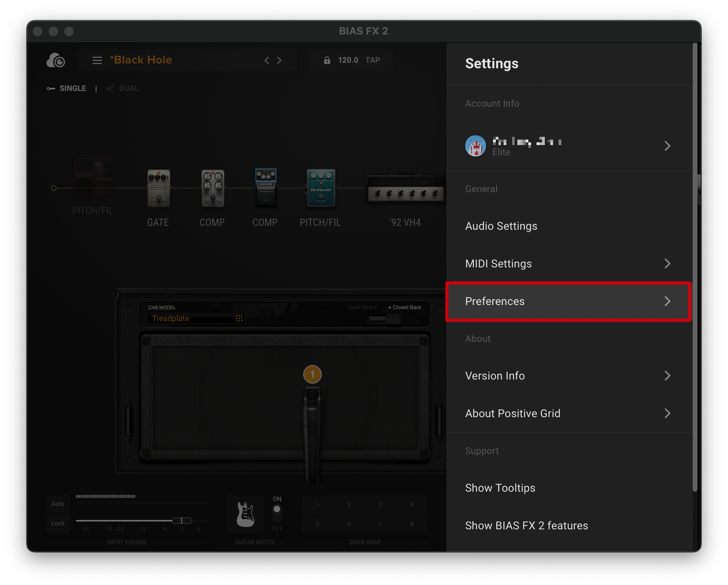
Task: Click the input level meter
Action: [142, 499]
